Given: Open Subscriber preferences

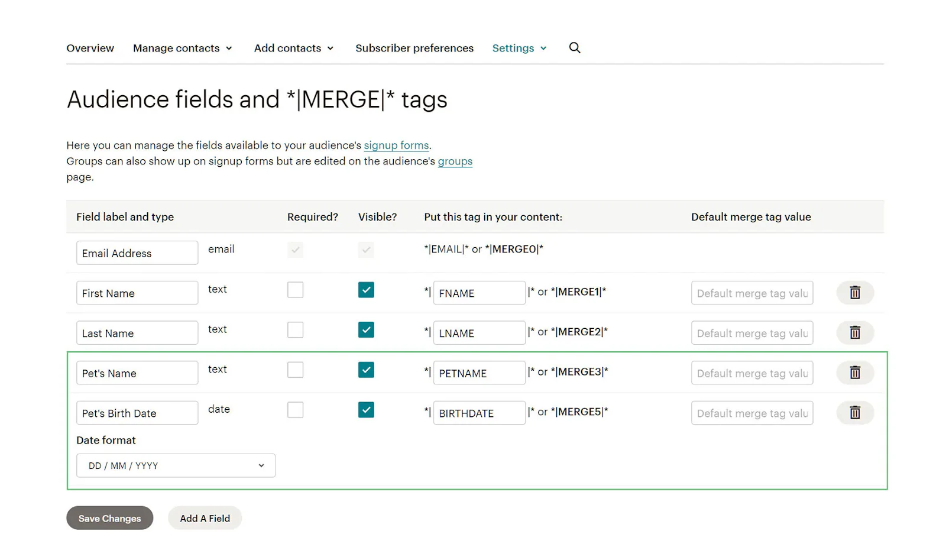Looking at the screenshot, I should click(414, 48).
